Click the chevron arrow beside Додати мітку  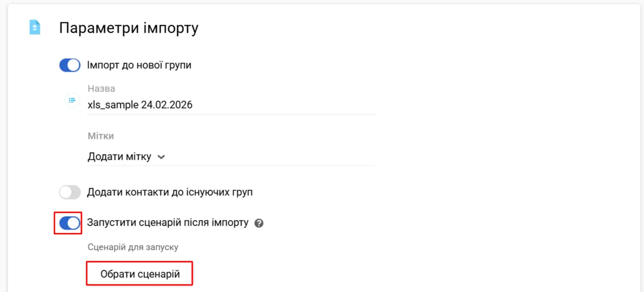point(161,156)
